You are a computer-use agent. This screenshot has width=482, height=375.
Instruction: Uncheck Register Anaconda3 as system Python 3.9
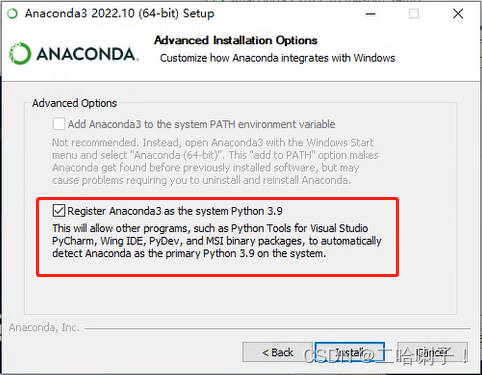(x=59, y=211)
